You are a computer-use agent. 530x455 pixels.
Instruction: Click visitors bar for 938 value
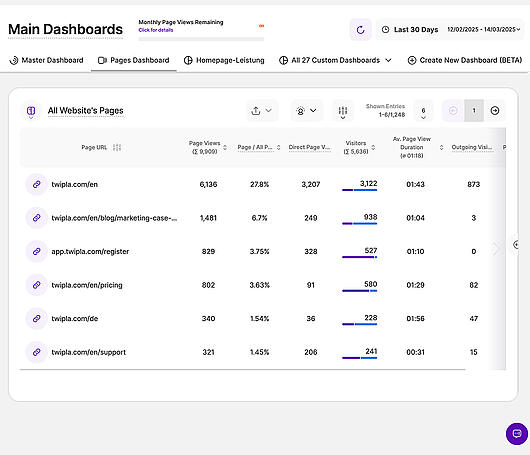359,223
